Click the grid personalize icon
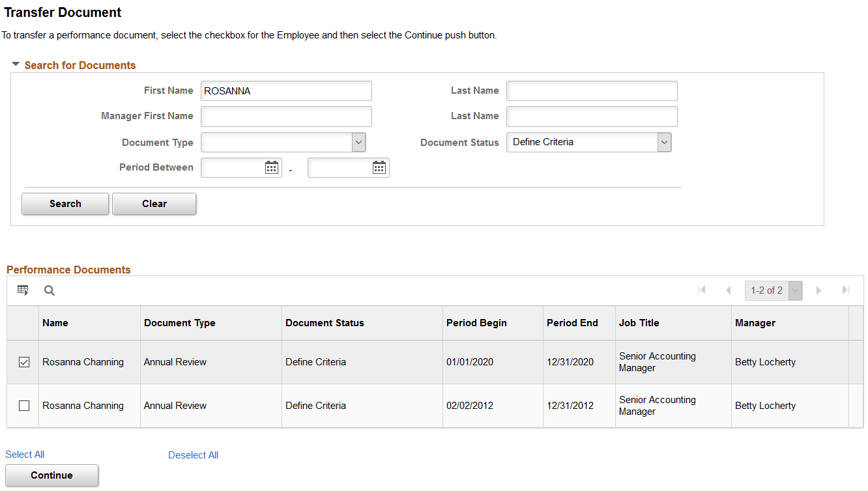This screenshot has height=491, width=868. tap(23, 290)
